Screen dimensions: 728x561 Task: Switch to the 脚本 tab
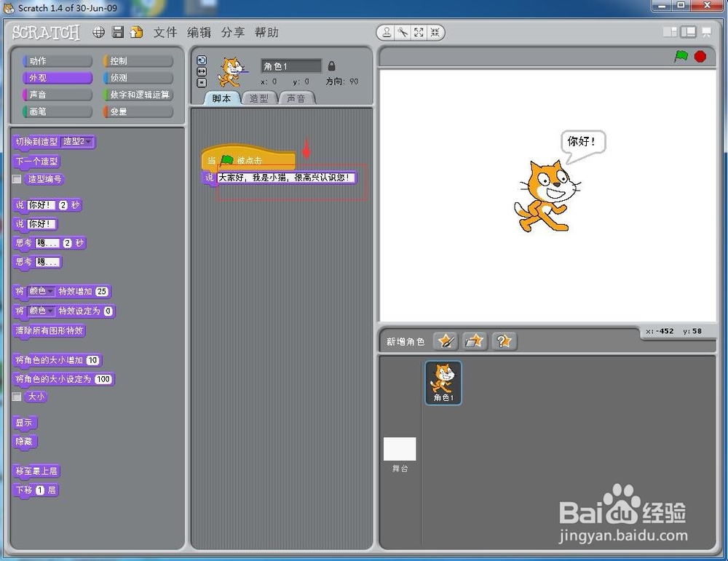(222, 98)
